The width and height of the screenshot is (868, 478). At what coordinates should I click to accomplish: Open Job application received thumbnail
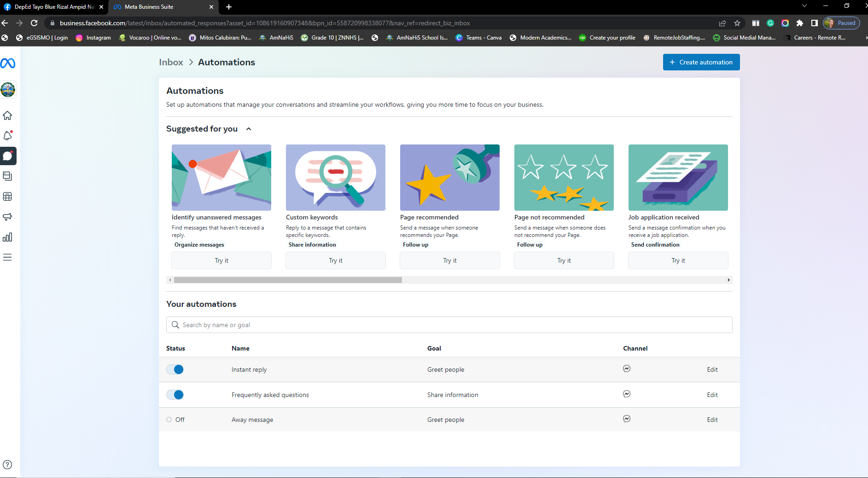point(678,178)
